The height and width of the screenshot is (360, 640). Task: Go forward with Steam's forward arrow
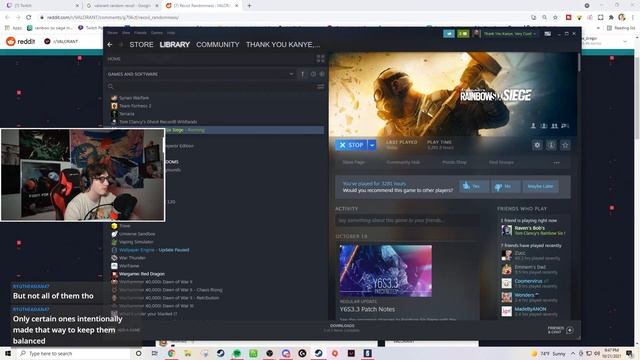pyautogui.click(x=121, y=44)
